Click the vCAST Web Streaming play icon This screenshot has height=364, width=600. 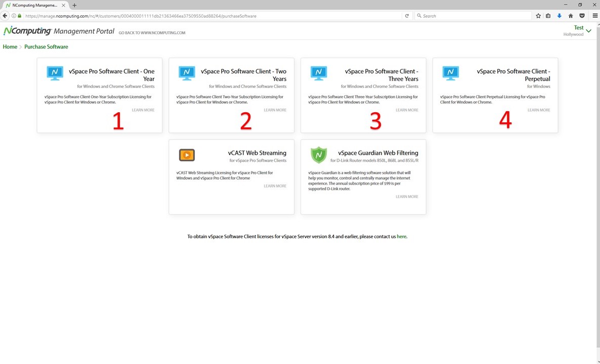point(187,155)
